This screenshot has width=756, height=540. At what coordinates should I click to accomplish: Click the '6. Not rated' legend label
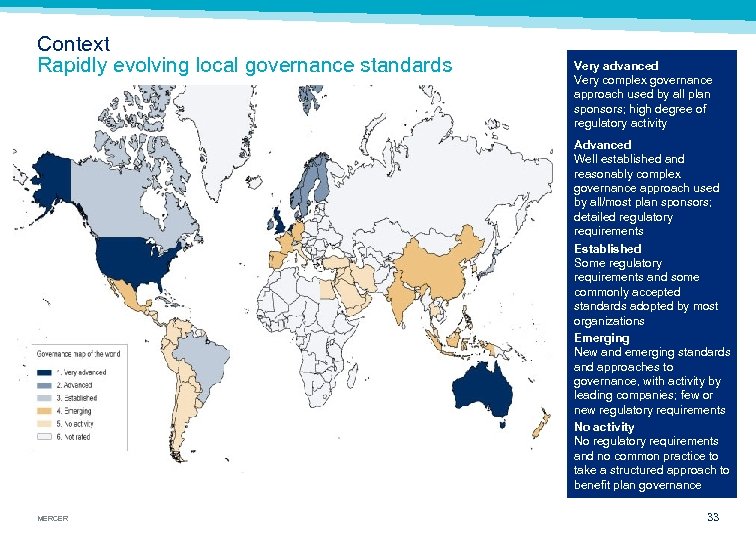(x=73, y=437)
